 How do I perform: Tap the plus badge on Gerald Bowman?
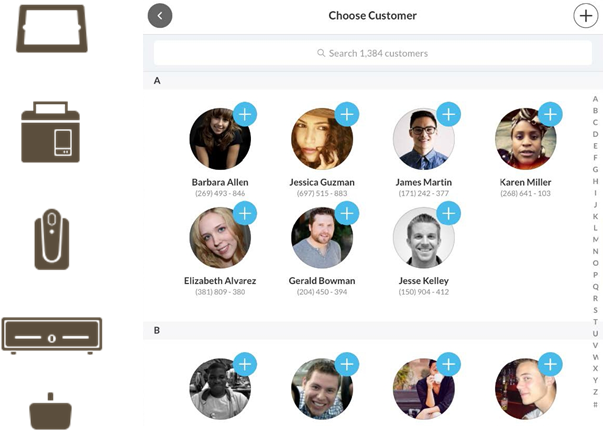(x=347, y=213)
